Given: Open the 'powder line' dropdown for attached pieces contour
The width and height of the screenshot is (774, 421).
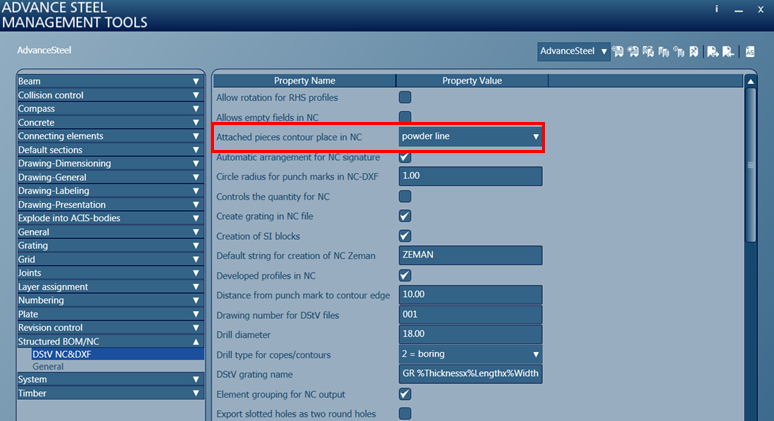Looking at the screenshot, I should pos(470,137).
